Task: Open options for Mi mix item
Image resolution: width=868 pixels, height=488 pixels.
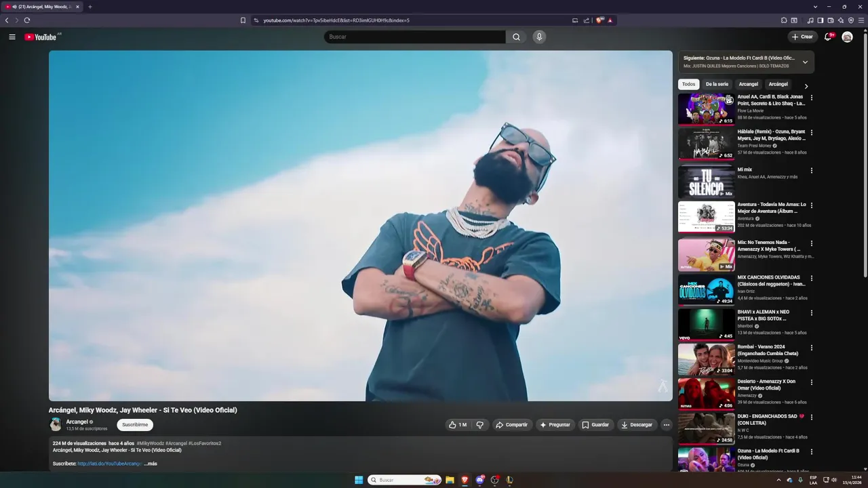Action: click(811, 170)
